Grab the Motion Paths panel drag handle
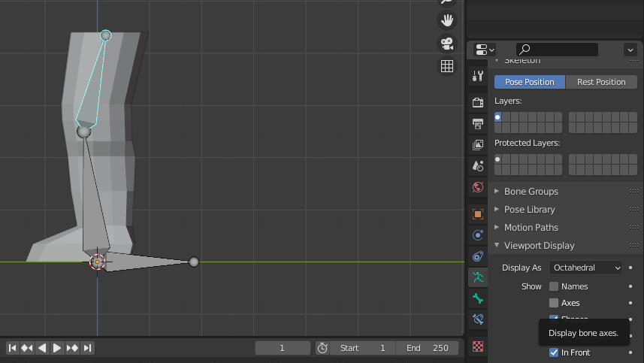 pyautogui.click(x=633, y=228)
